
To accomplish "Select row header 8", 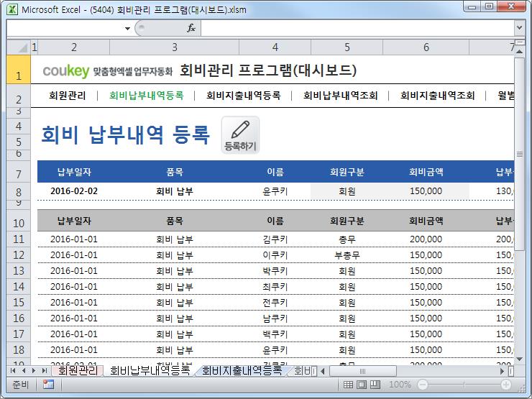I will (x=18, y=192).
